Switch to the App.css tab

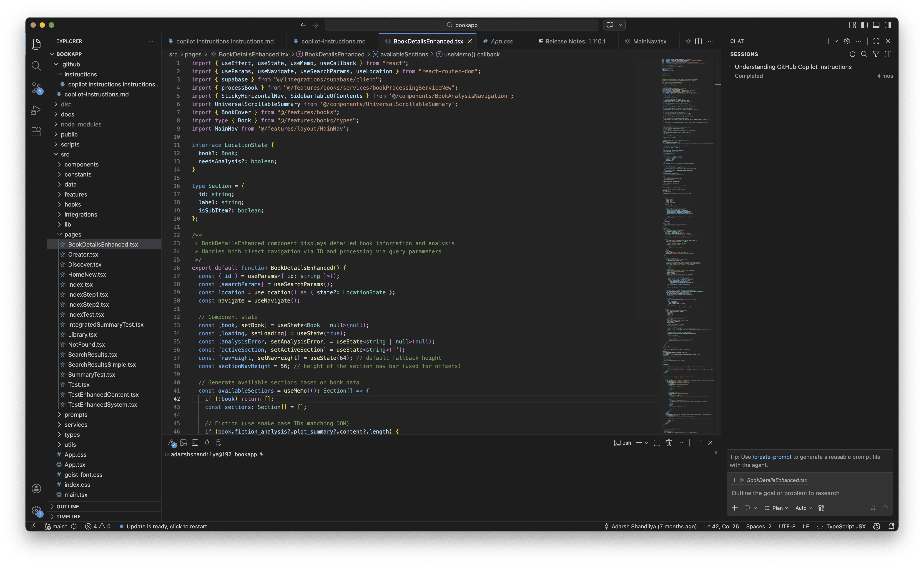[501, 41]
